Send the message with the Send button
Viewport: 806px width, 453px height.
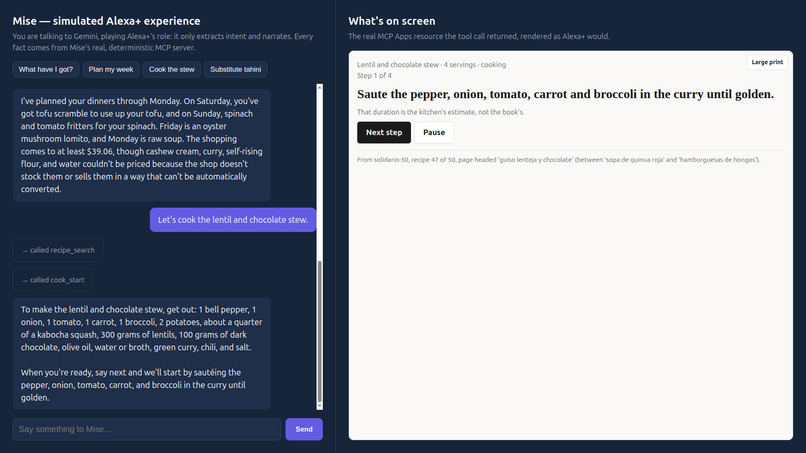(304, 429)
